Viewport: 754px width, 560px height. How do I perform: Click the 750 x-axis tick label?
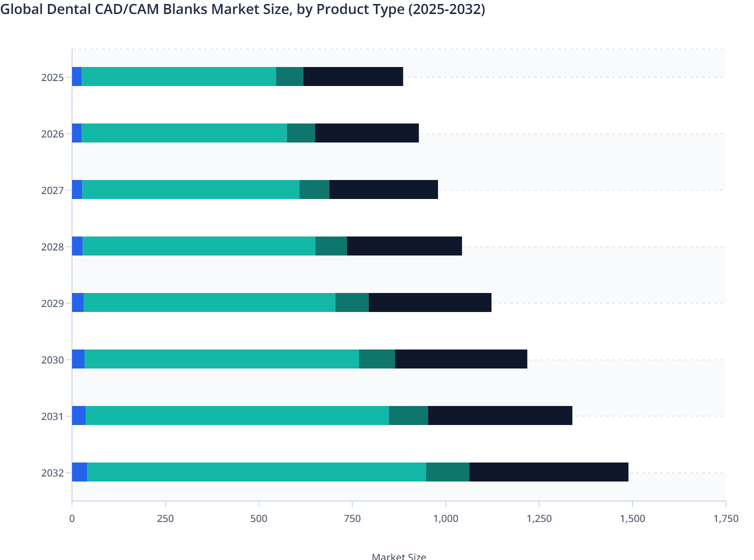(352, 518)
